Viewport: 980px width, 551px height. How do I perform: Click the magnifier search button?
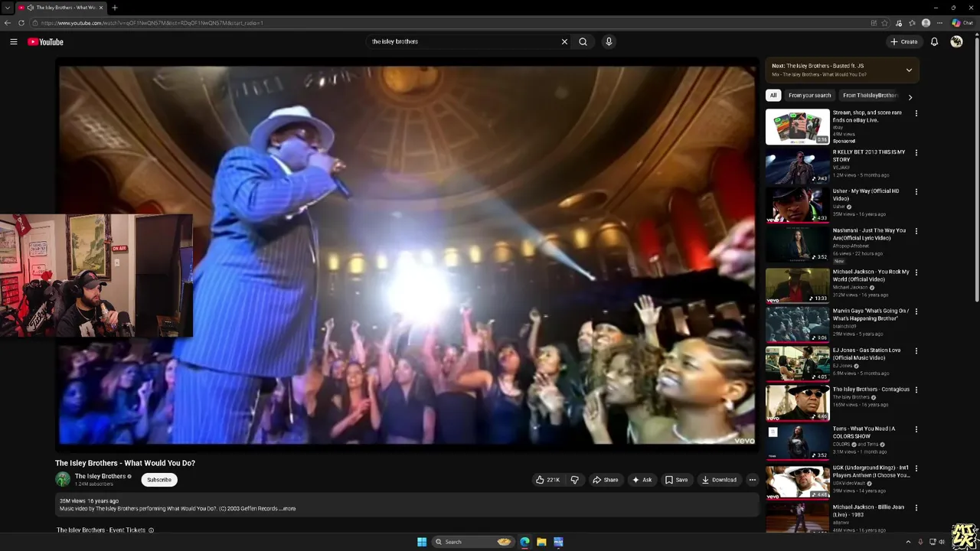pos(583,42)
